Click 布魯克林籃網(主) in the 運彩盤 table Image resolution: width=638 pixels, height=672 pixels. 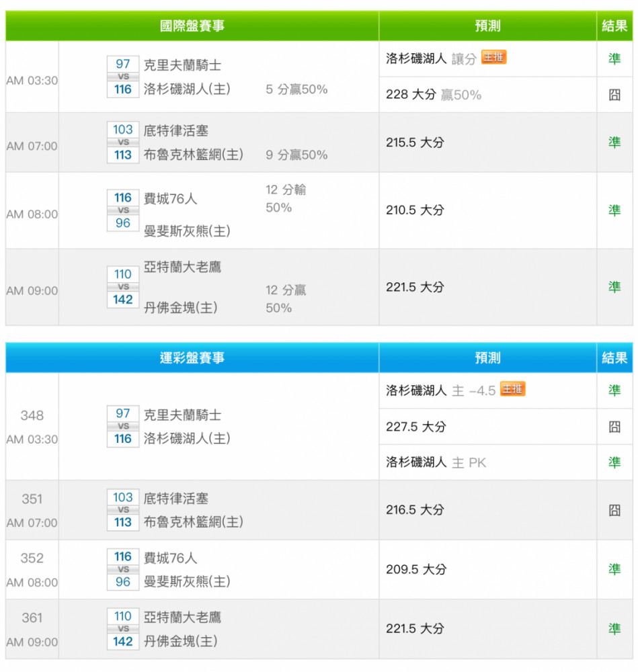click(x=194, y=521)
